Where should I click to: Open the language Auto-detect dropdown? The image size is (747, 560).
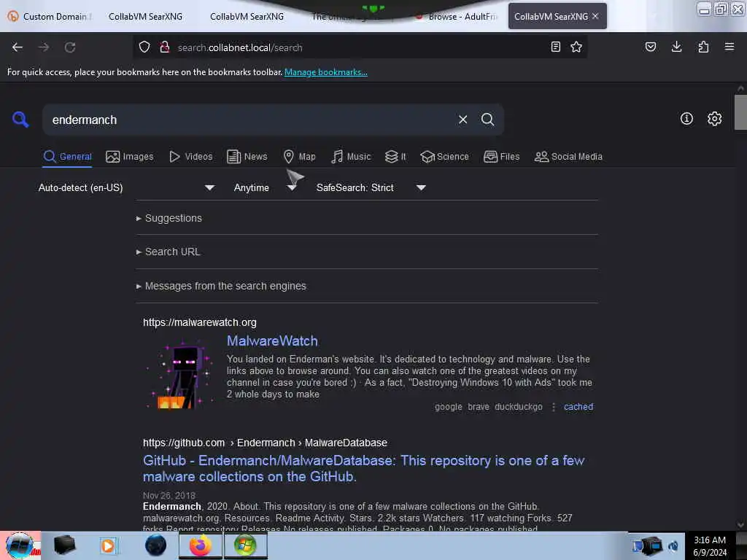(x=126, y=187)
